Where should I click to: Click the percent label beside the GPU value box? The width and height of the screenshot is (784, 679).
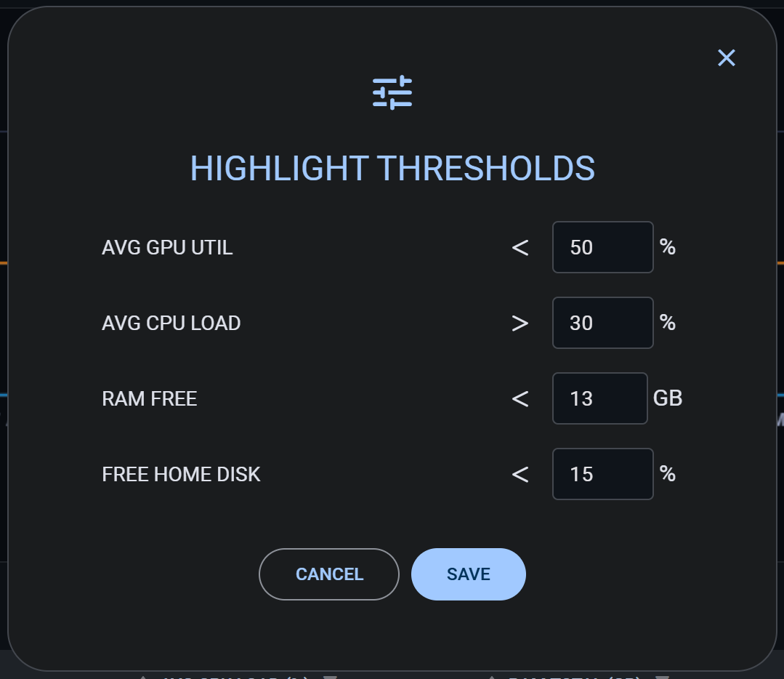[667, 247]
